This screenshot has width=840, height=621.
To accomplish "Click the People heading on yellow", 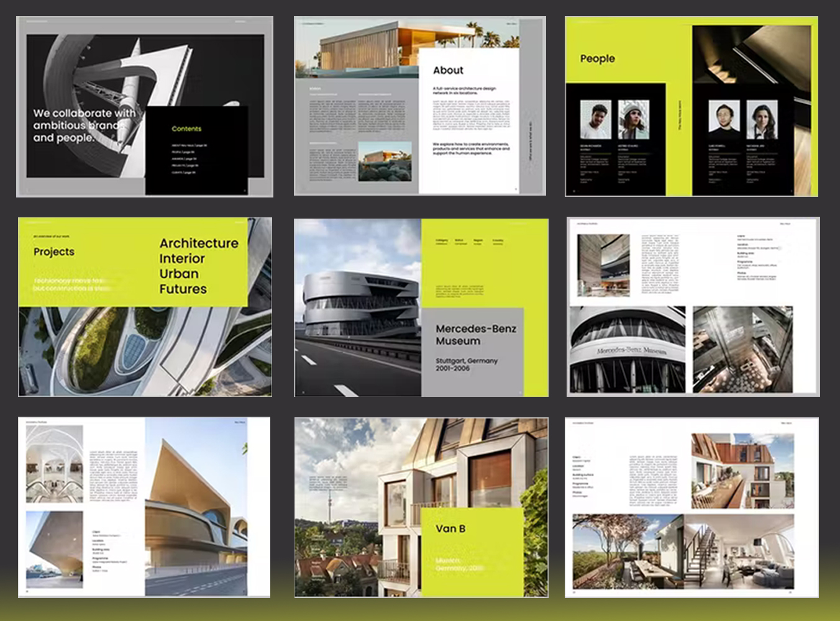I will click(597, 59).
